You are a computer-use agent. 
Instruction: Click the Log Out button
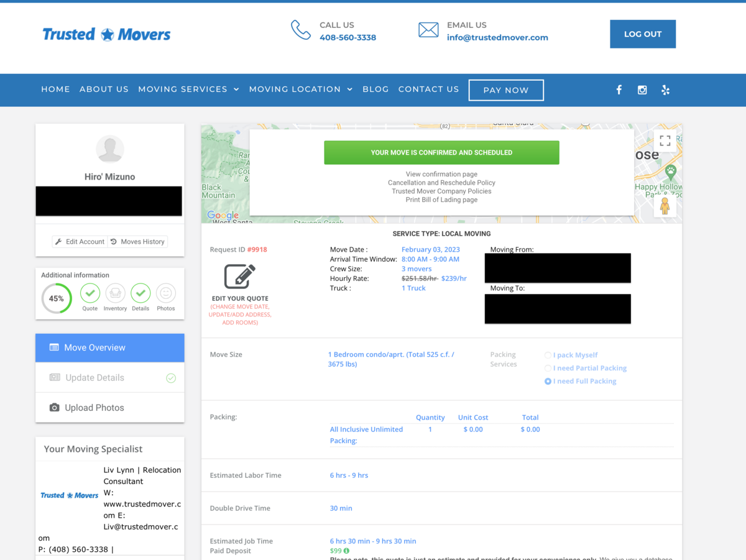point(643,34)
